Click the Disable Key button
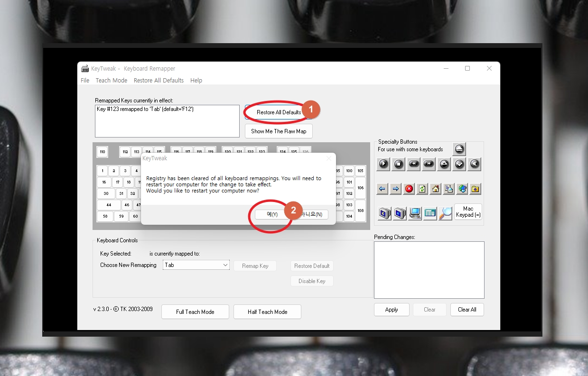Viewport: 588px width, 376px height. 312,281
